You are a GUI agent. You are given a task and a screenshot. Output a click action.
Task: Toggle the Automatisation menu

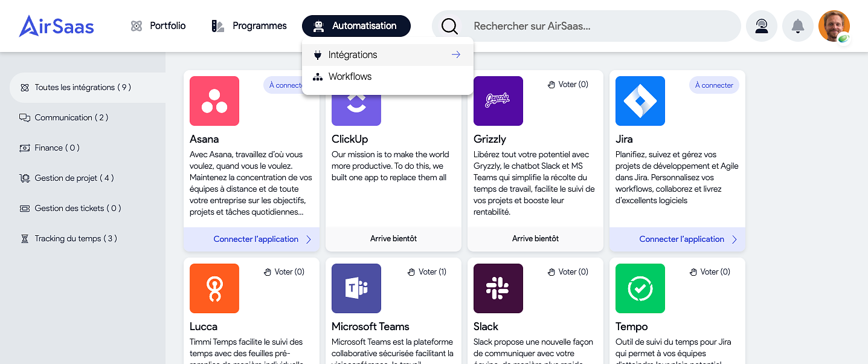356,26
